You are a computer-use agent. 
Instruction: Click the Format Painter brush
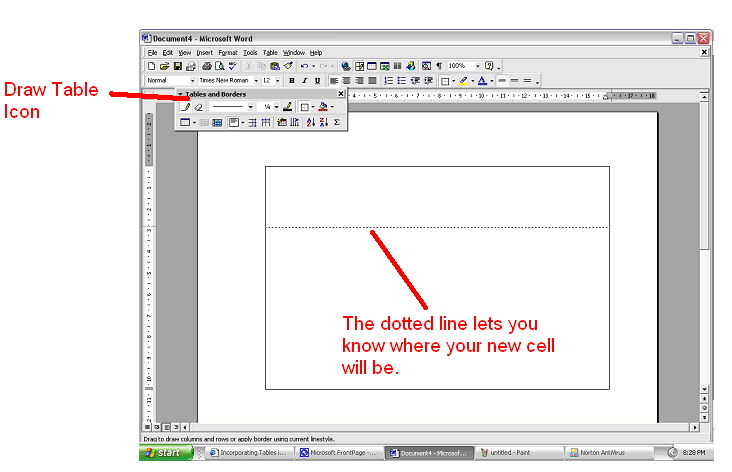pyautogui.click(x=288, y=66)
